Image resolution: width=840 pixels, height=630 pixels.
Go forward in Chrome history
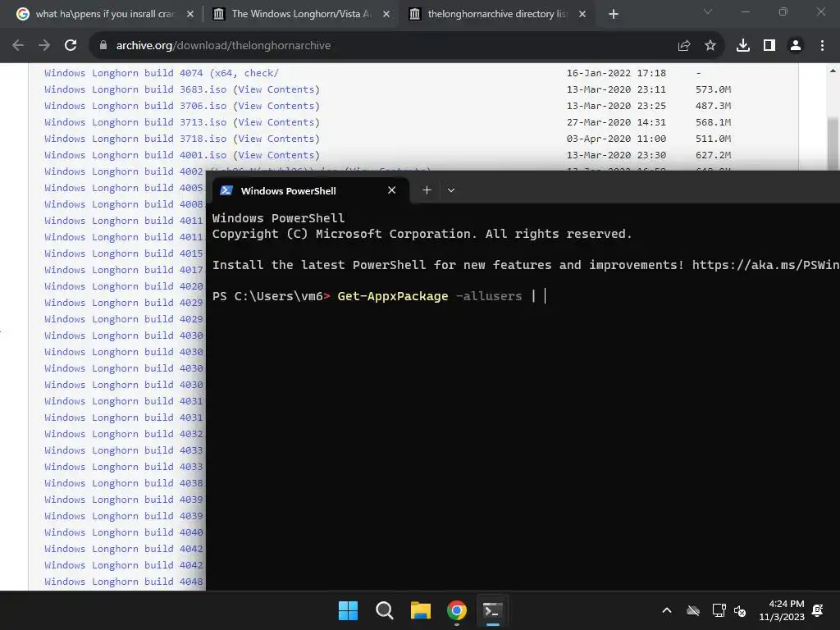44,46
